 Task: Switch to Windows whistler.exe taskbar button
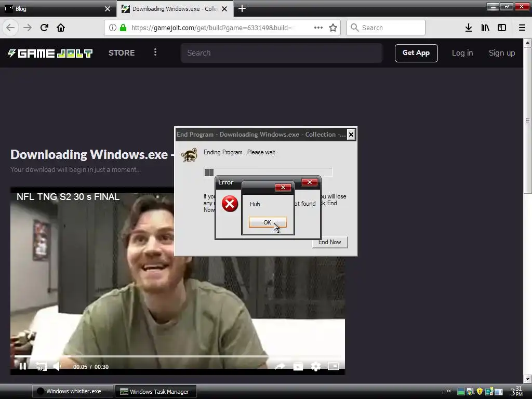click(72, 391)
